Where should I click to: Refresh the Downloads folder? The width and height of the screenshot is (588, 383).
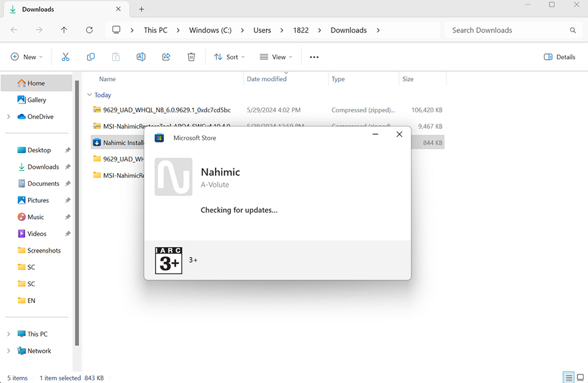[89, 30]
